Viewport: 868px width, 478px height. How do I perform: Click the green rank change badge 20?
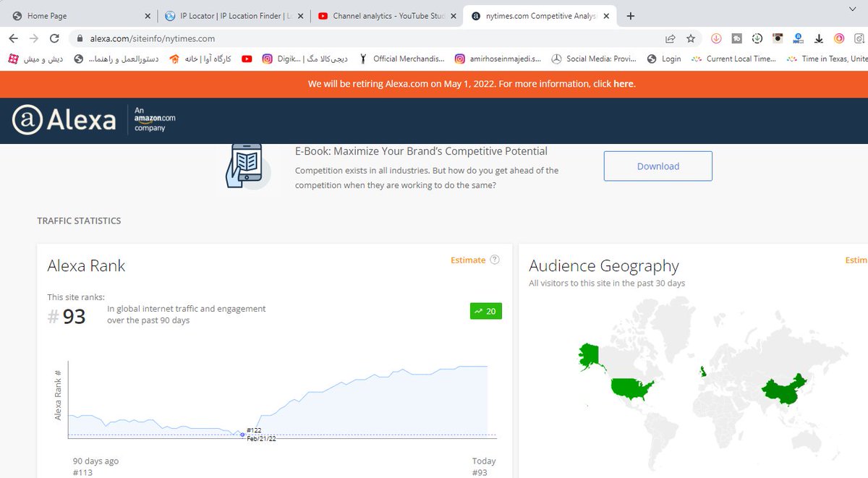click(486, 311)
